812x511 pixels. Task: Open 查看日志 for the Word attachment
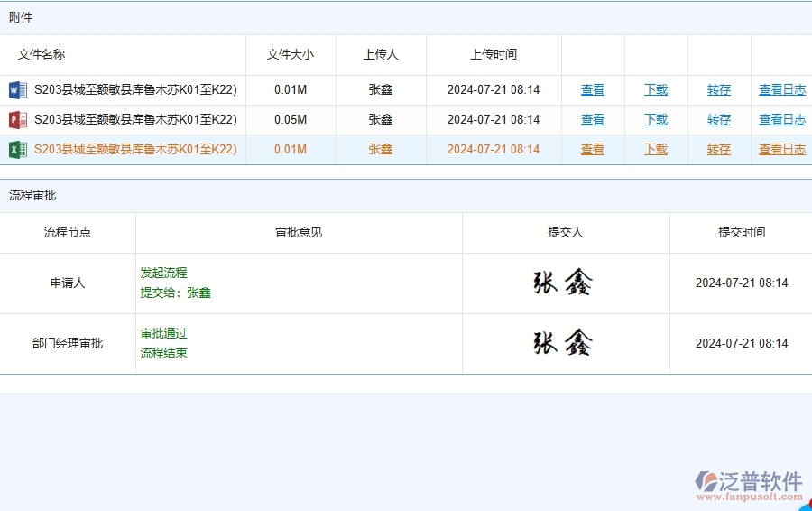[x=782, y=90]
